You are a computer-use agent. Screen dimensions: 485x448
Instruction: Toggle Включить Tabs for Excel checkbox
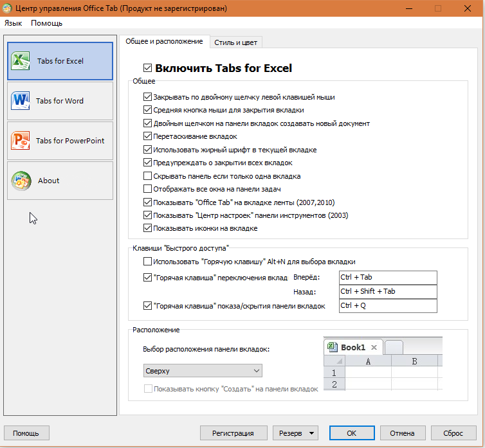click(147, 67)
